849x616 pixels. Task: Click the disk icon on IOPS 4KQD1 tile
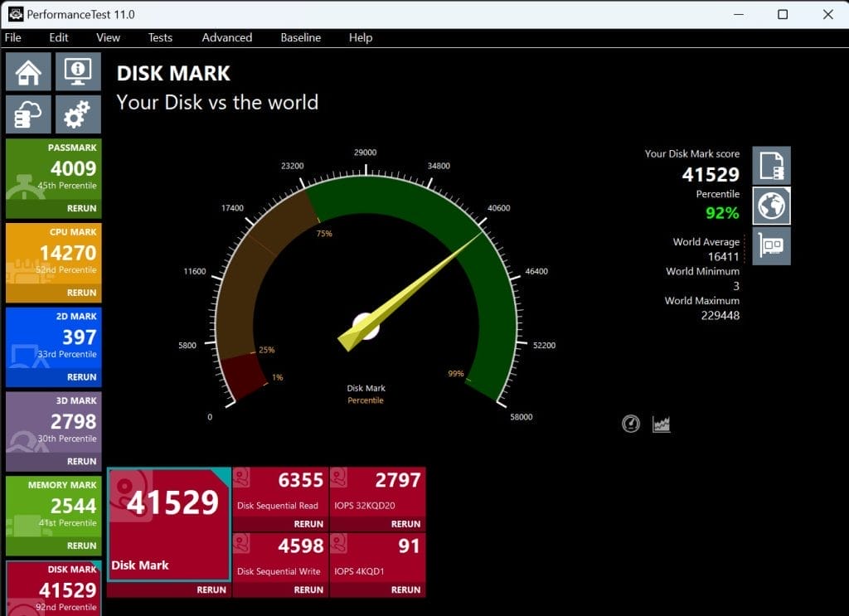click(339, 544)
